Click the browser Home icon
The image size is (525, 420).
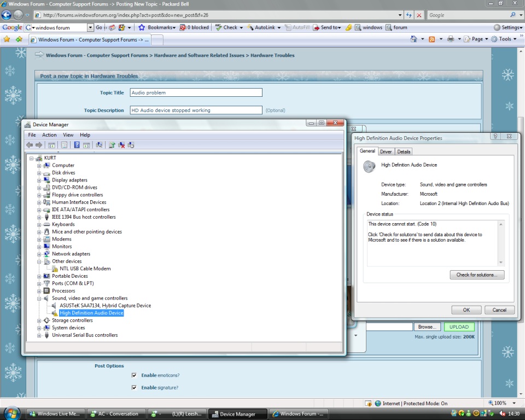tap(414, 39)
